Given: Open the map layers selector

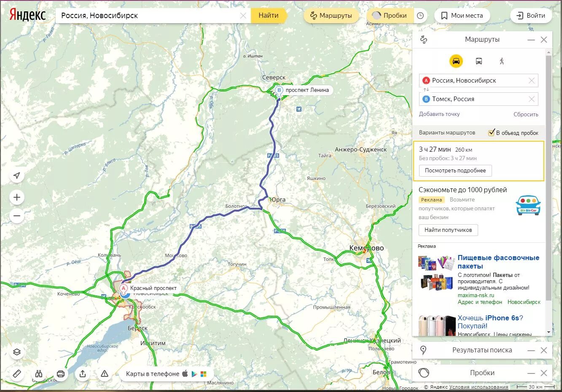Looking at the screenshot, I should (x=17, y=352).
